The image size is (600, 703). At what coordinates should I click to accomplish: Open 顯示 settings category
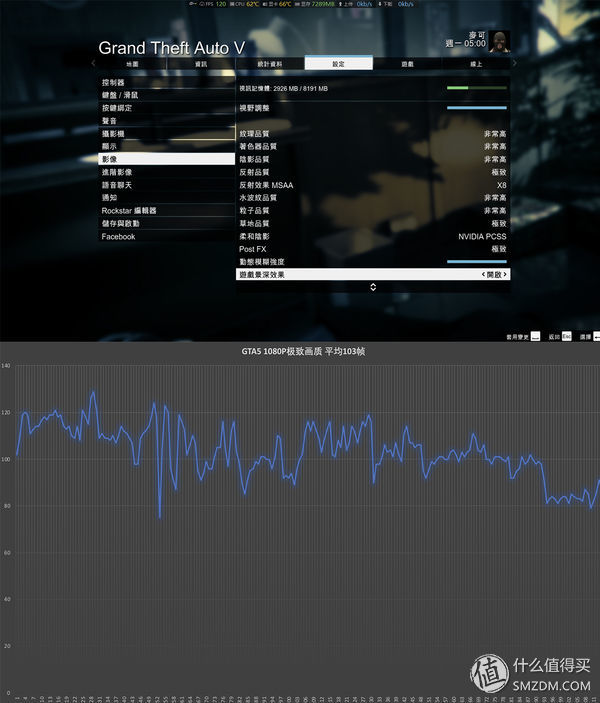[x=166, y=147]
